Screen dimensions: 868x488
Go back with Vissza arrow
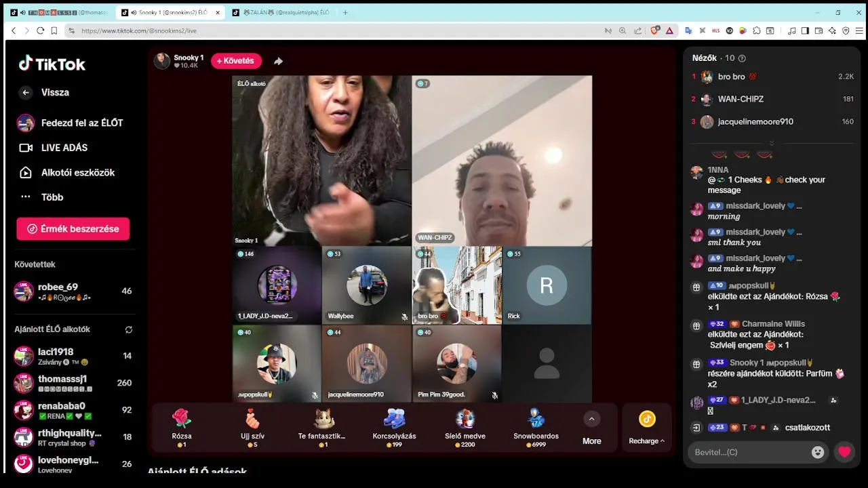point(26,93)
